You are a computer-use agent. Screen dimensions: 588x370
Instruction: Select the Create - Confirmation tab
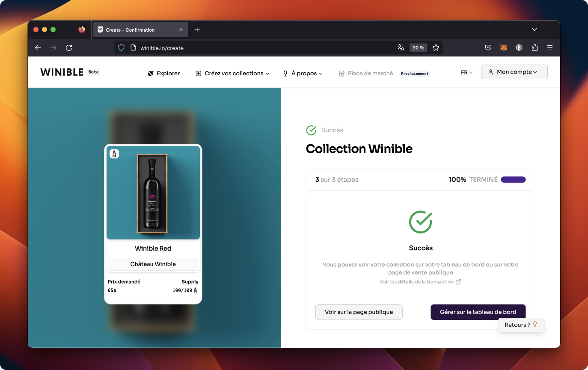pos(140,30)
